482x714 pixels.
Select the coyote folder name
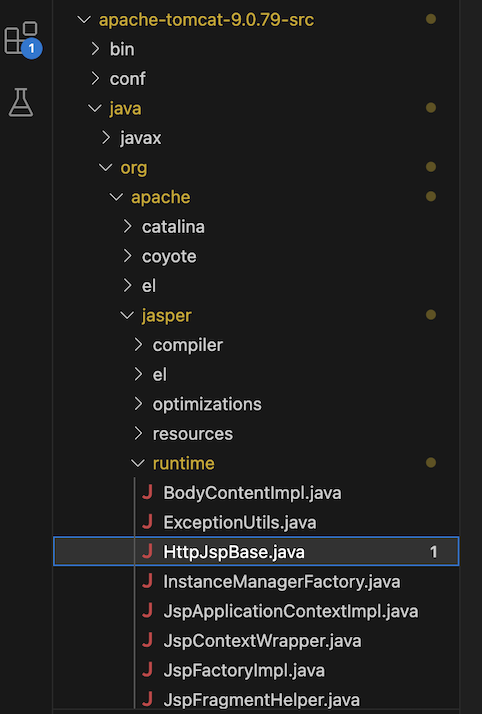point(169,257)
